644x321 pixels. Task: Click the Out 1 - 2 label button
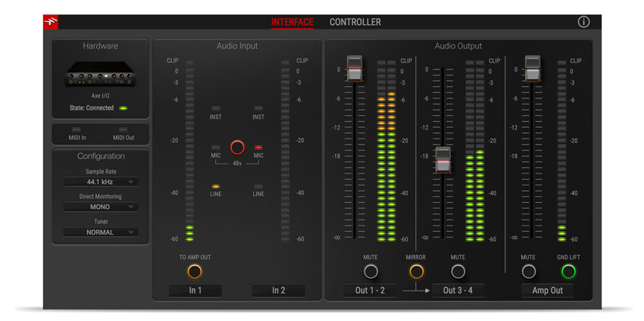pyautogui.click(x=370, y=290)
